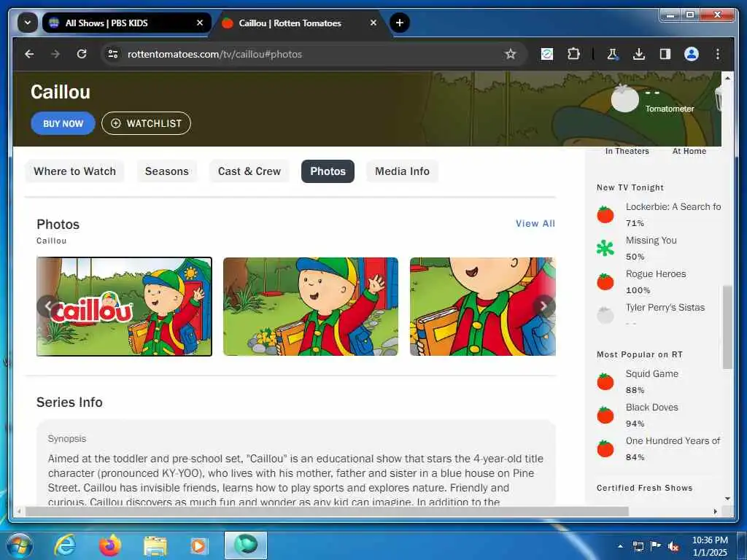Viewport: 747px width, 560px height.
Task: Open the third close-up Caillou photo
Action: [x=483, y=307]
